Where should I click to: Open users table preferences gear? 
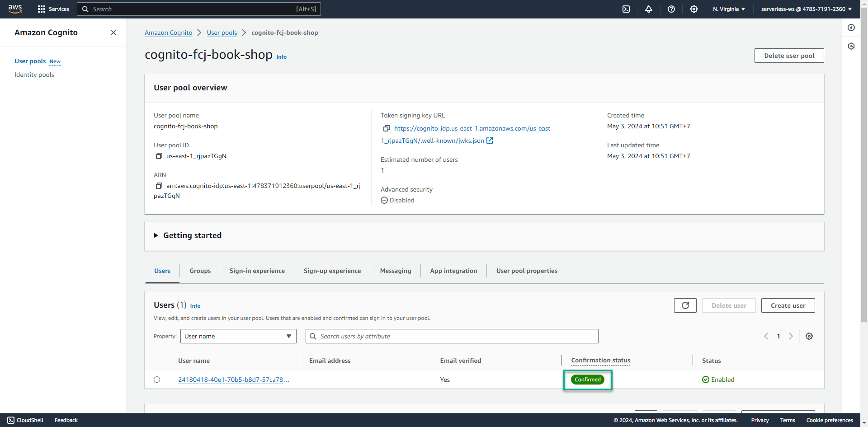pos(809,336)
